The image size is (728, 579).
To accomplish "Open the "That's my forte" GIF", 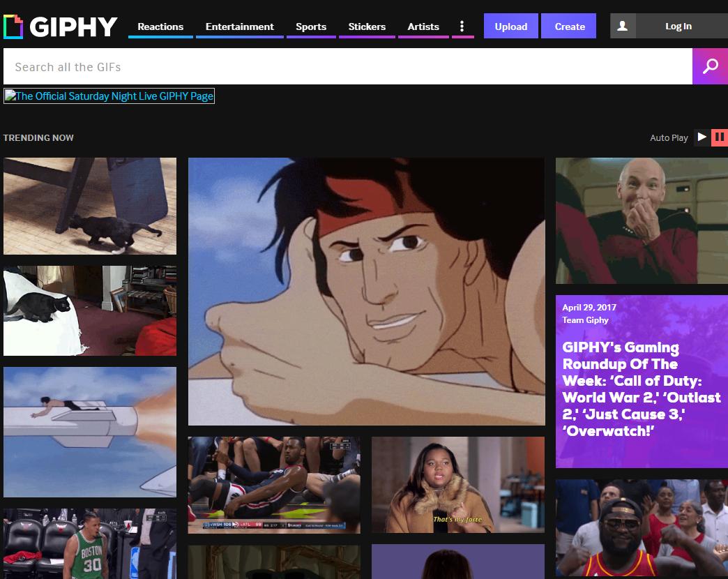I will point(457,485).
